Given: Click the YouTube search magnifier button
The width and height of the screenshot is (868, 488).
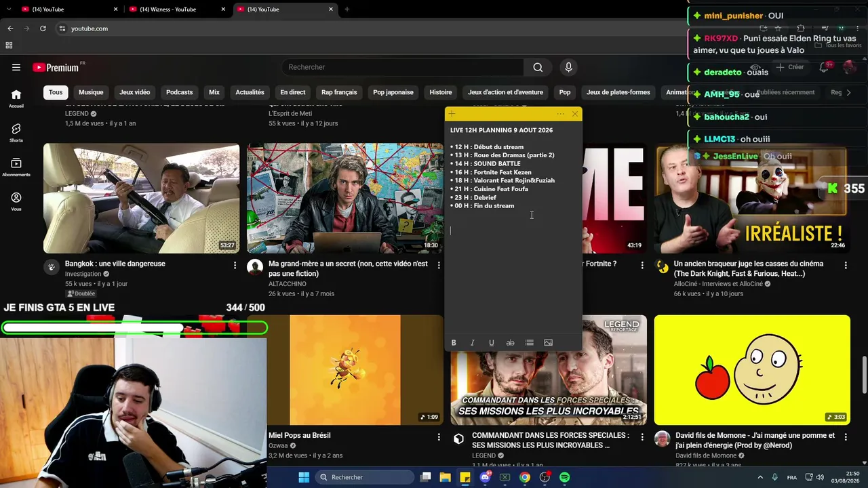Looking at the screenshot, I should click(x=538, y=67).
